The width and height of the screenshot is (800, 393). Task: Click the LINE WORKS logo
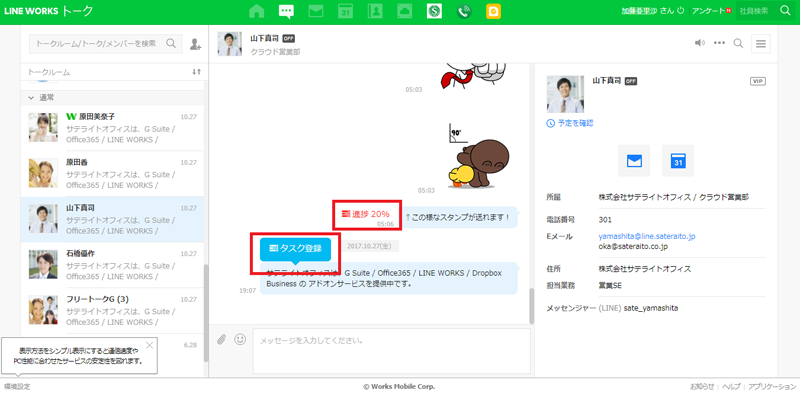pos(31,11)
